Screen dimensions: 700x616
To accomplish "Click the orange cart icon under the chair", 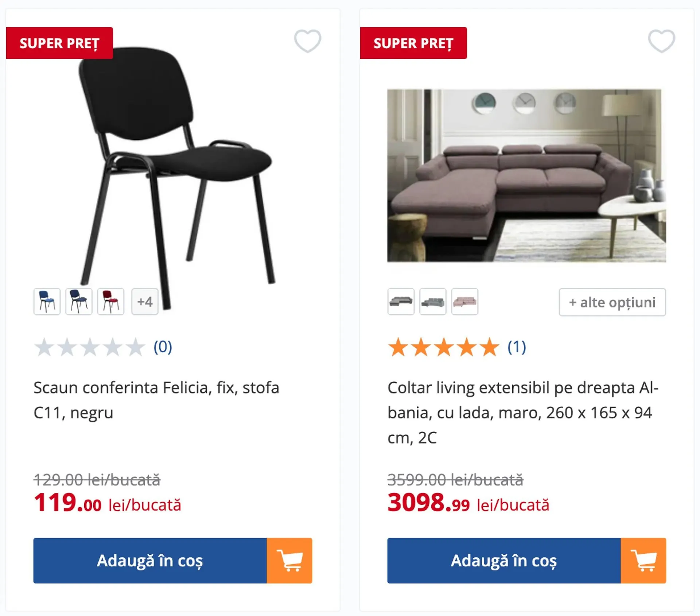I will [x=289, y=560].
